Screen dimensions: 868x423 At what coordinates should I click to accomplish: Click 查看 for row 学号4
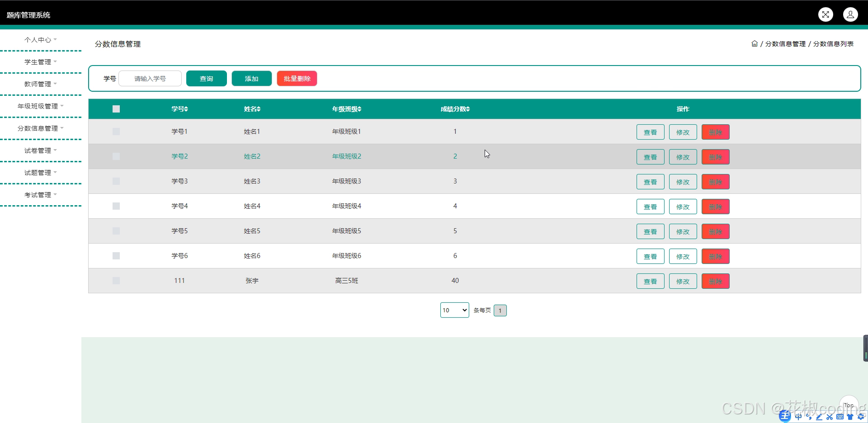(x=651, y=207)
